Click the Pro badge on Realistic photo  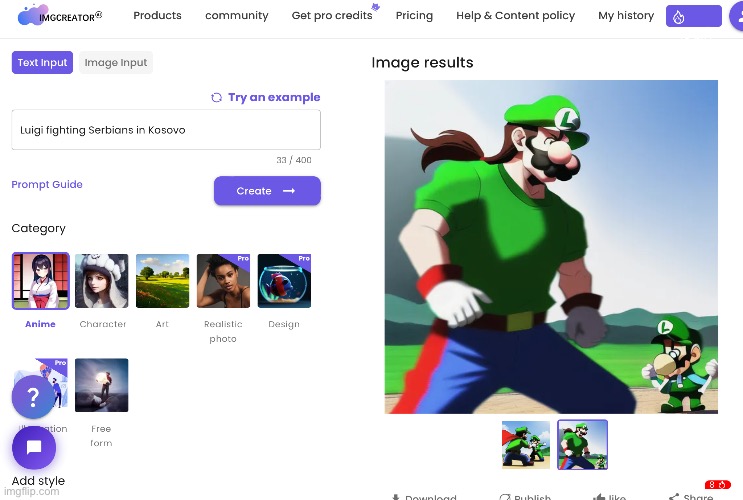243,258
